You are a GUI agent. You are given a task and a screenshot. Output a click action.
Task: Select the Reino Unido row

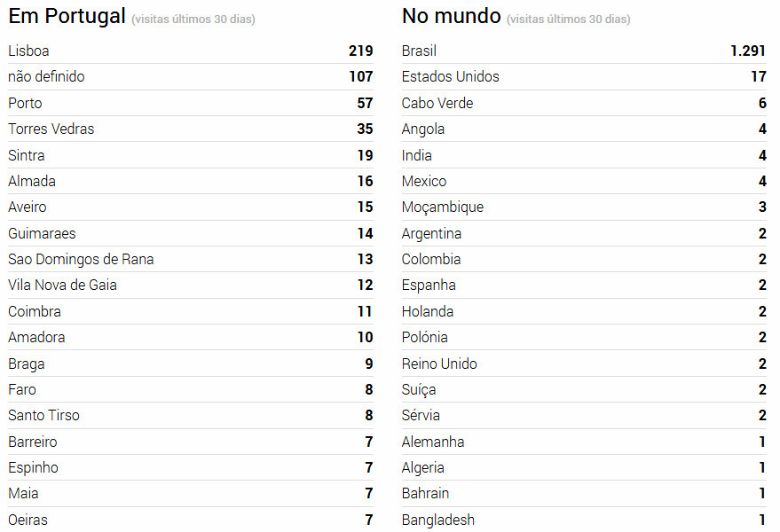point(439,364)
